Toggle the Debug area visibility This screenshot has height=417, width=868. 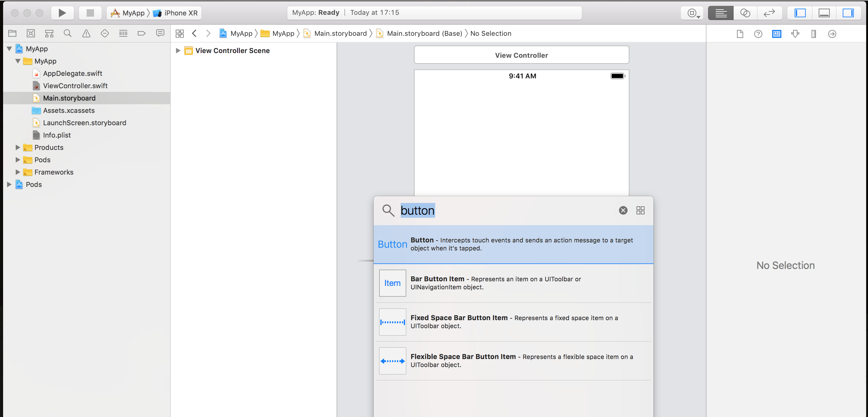[x=824, y=13]
